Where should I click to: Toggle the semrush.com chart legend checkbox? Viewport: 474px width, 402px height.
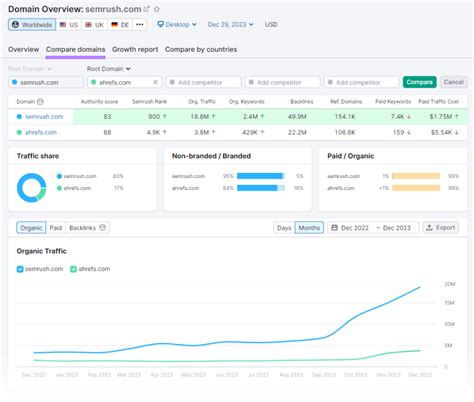(20, 269)
